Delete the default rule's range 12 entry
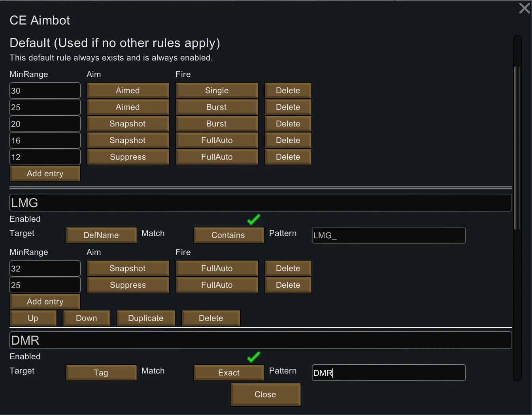Viewport: 532px width, 415px height. point(288,157)
